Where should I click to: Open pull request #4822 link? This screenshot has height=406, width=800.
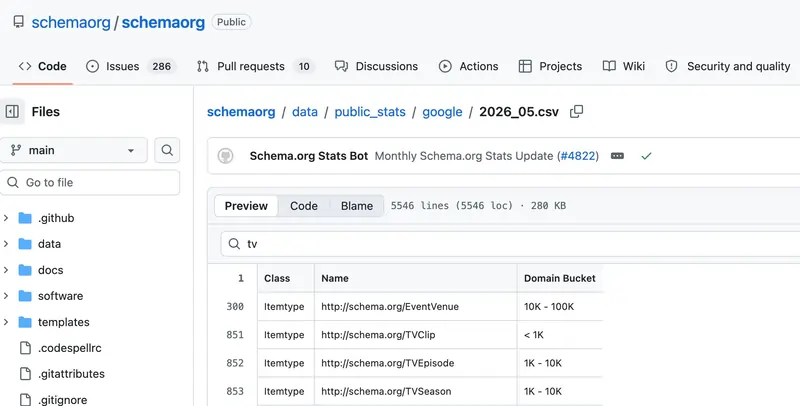[578, 156]
